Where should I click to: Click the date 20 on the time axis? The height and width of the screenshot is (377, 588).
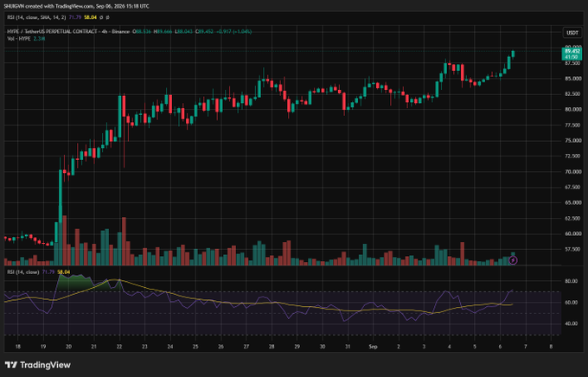click(68, 347)
